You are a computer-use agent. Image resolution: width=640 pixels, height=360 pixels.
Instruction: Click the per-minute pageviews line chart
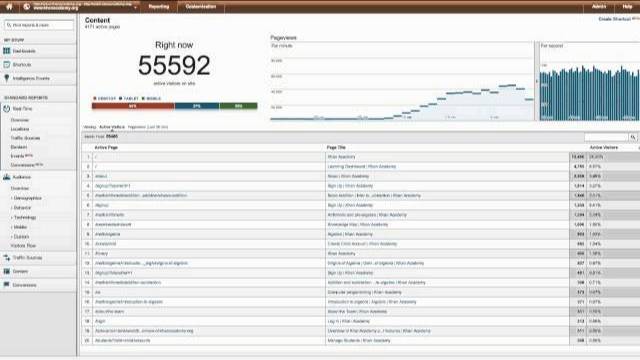click(402, 82)
